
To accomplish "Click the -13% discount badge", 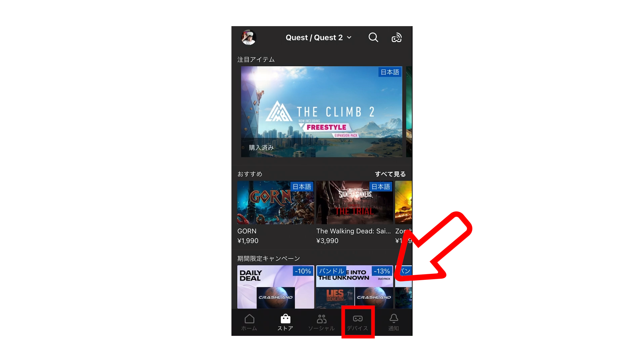I will click(x=382, y=271).
